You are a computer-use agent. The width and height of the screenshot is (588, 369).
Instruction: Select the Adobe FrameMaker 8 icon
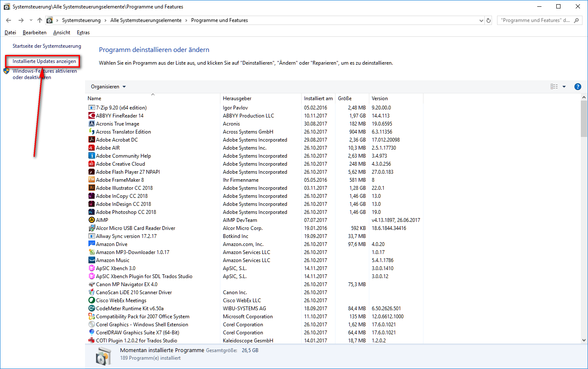(91, 180)
